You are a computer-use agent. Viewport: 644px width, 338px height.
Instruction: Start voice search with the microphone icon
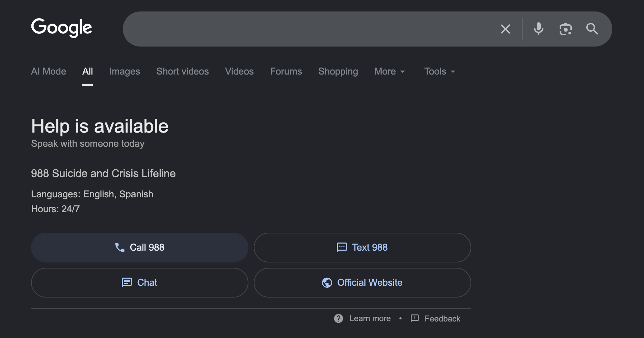click(x=539, y=29)
